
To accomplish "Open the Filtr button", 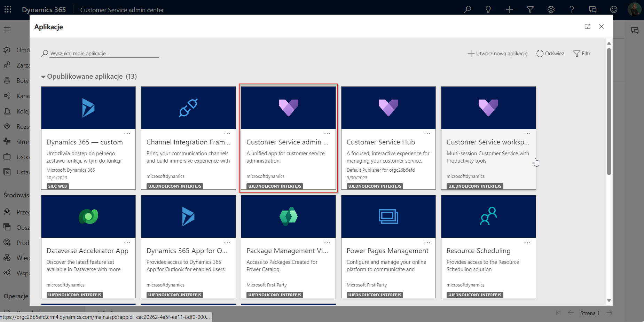I will pyautogui.click(x=582, y=54).
